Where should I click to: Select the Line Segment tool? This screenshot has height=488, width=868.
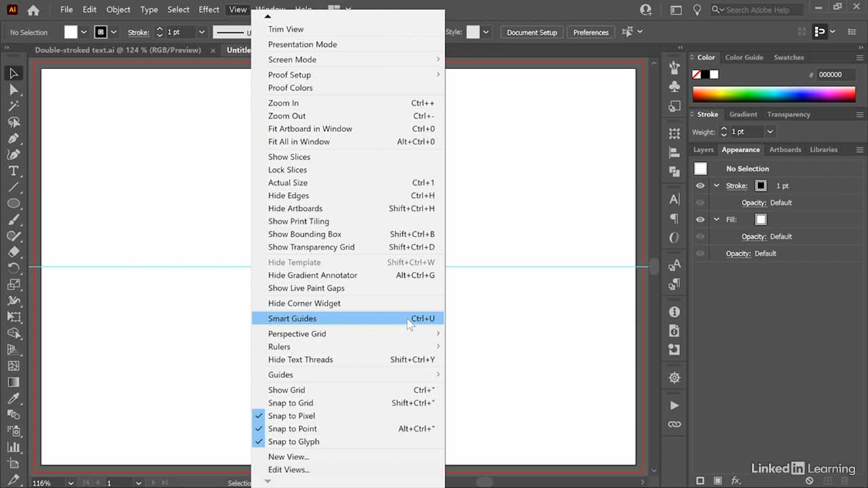pyautogui.click(x=14, y=187)
